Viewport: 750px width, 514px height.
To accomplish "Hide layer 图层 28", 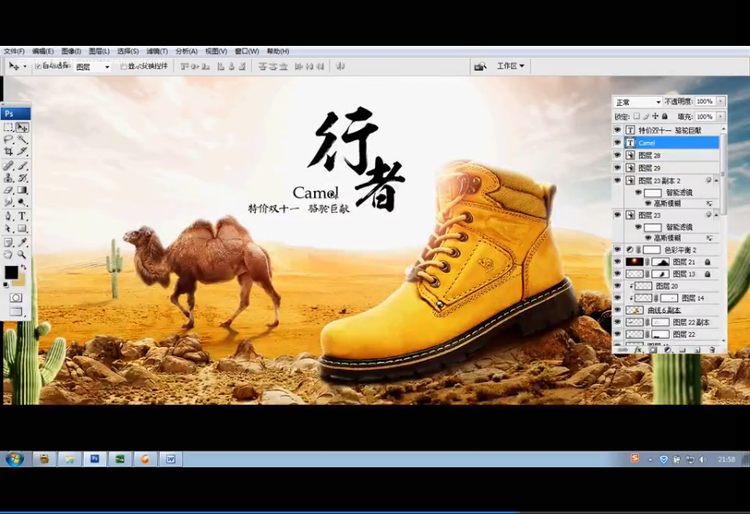I will pos(618,155).
